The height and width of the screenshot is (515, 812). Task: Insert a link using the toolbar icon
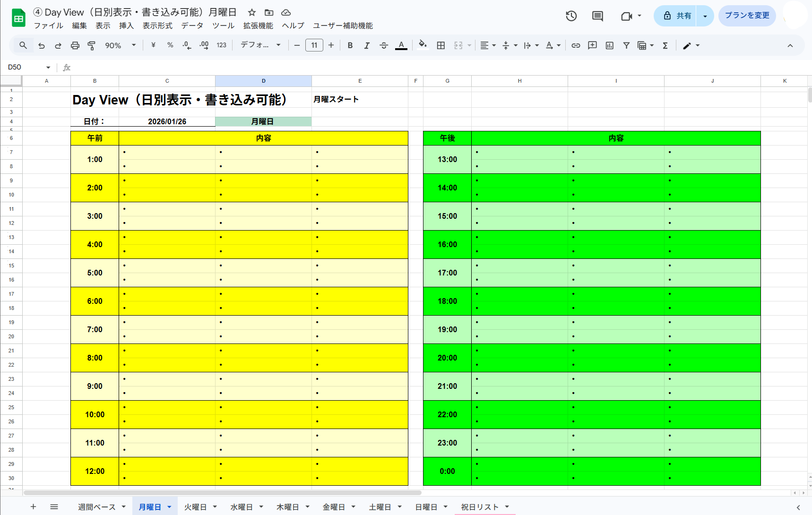click(x=575, y=45)
